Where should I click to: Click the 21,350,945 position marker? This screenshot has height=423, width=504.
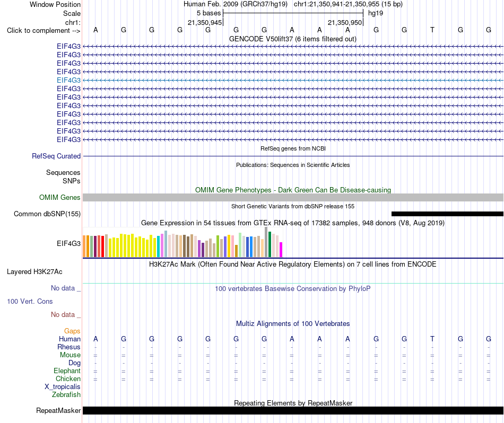tap(205, 22)
